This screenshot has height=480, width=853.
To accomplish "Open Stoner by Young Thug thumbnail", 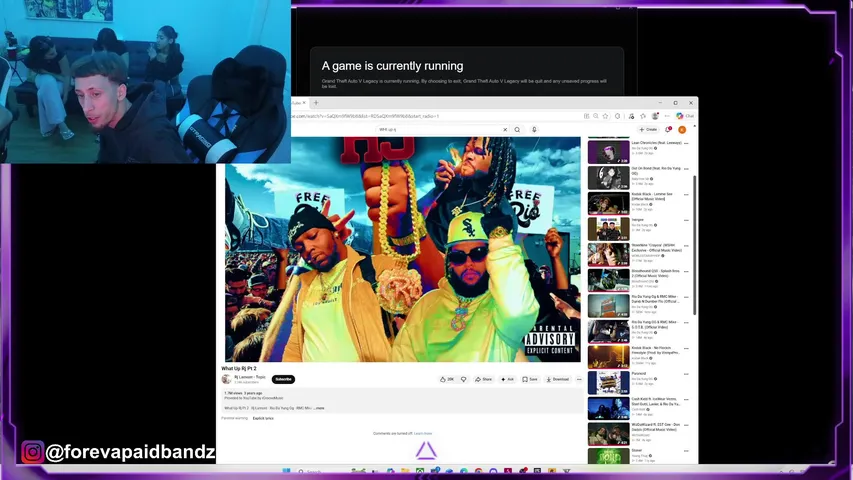I will (x=608, y=456).
